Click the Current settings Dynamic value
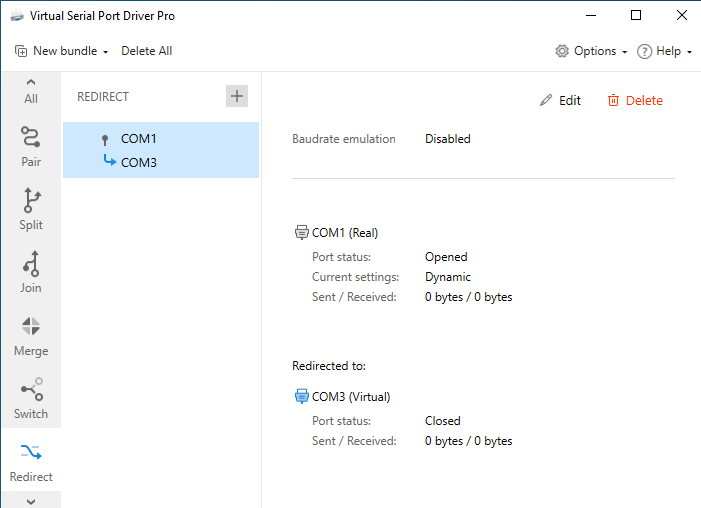The width and height of the screenshot is (701, 508). tap(448, 277)
